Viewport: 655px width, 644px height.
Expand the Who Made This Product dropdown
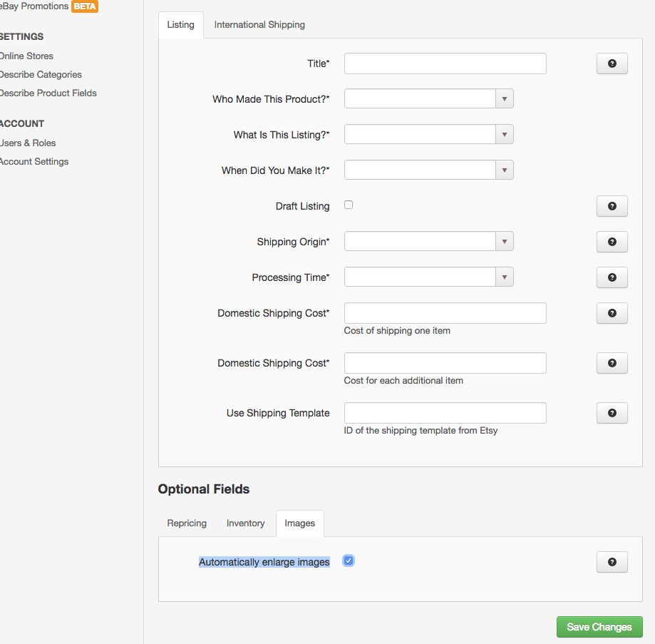click(428, 99)
